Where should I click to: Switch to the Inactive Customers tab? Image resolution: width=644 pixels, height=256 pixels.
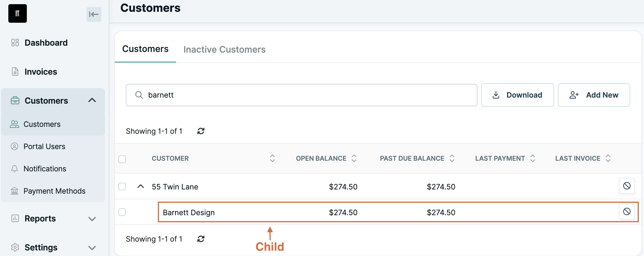[x=224, y=49]
